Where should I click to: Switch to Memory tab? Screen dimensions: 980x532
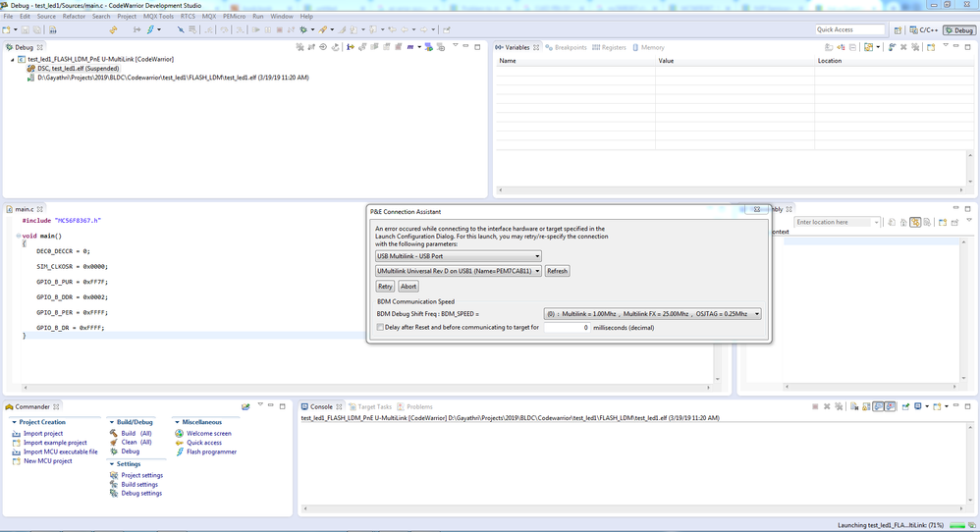click(x=648, y=47)
